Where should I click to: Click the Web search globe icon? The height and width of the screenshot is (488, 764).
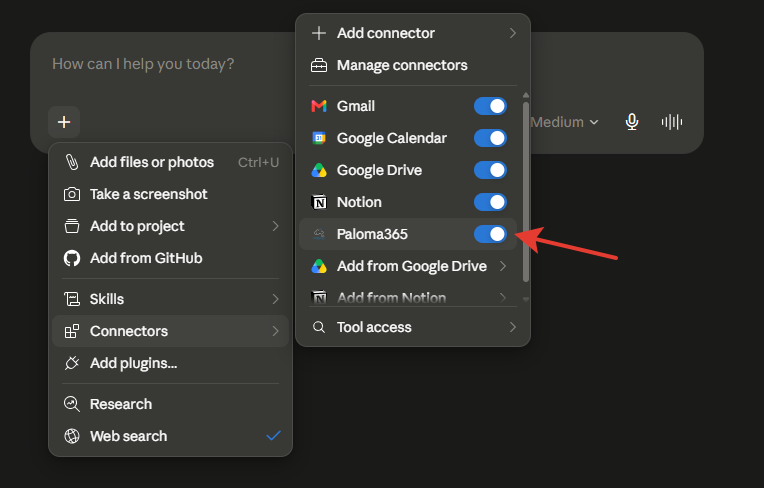coord(72,436)
